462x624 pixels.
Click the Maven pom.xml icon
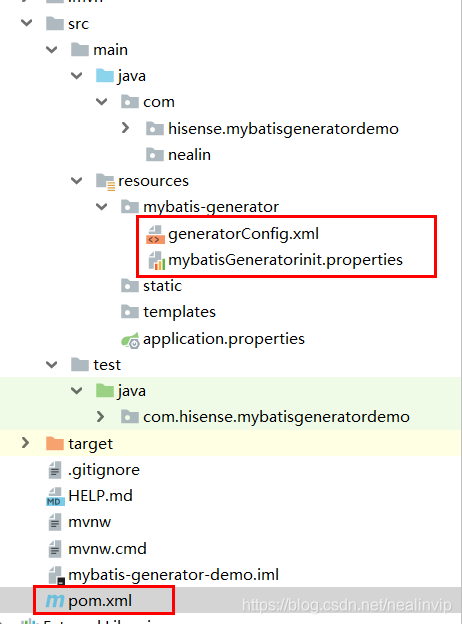pyautogui.click(x=55, y=601)
